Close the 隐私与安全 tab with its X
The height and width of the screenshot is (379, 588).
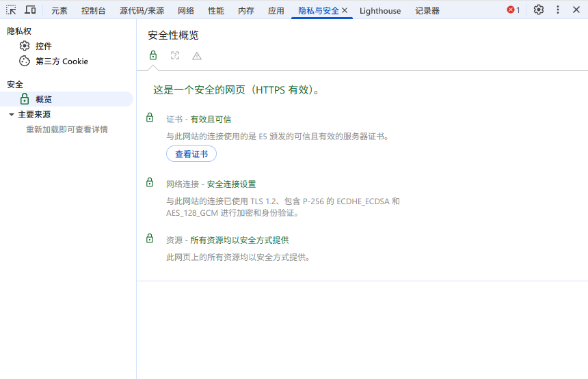pyautogui.click(x=345, y=10)
